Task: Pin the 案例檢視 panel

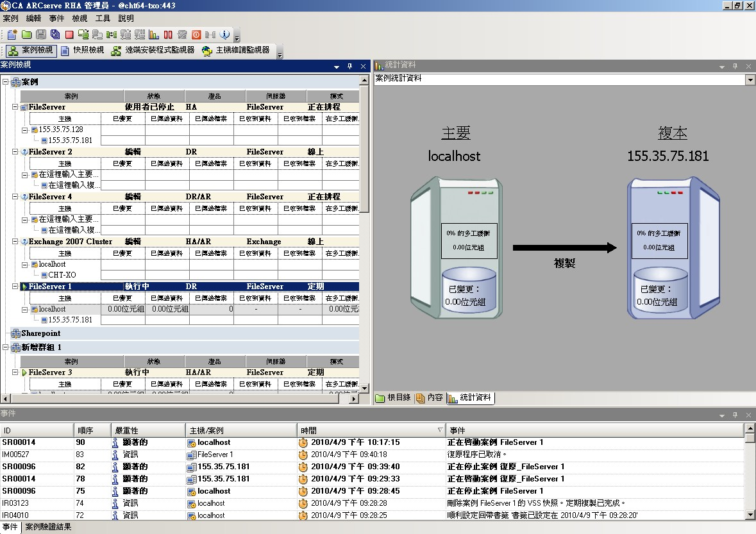Action: click(349, 67)
